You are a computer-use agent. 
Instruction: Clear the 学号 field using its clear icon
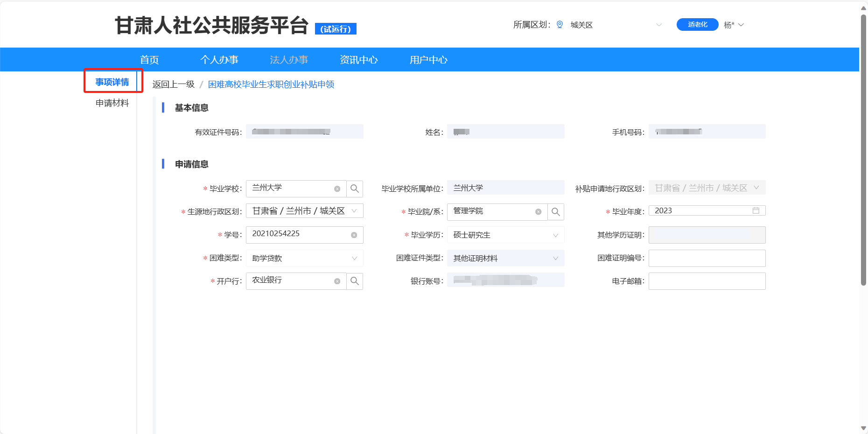point(354,235)
